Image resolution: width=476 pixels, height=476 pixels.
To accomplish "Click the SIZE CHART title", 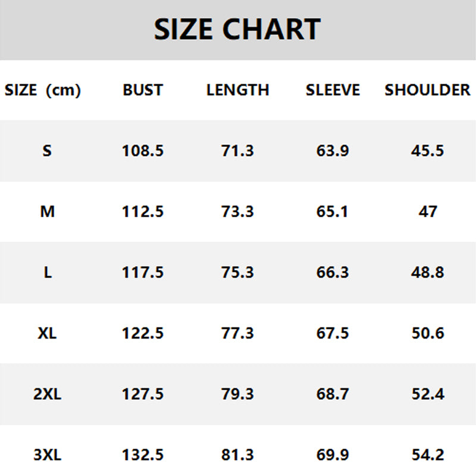I will 237,29.
